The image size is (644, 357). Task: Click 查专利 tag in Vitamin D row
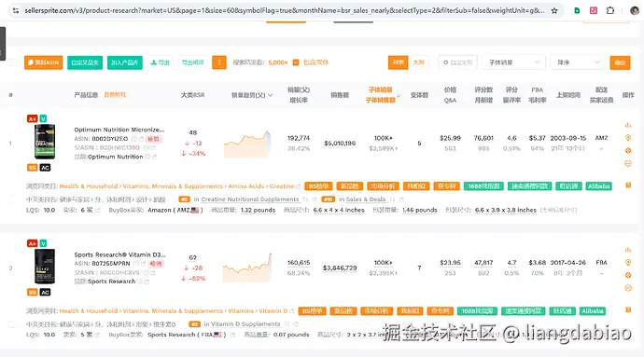pyautogui.click(x=440, y=310)
